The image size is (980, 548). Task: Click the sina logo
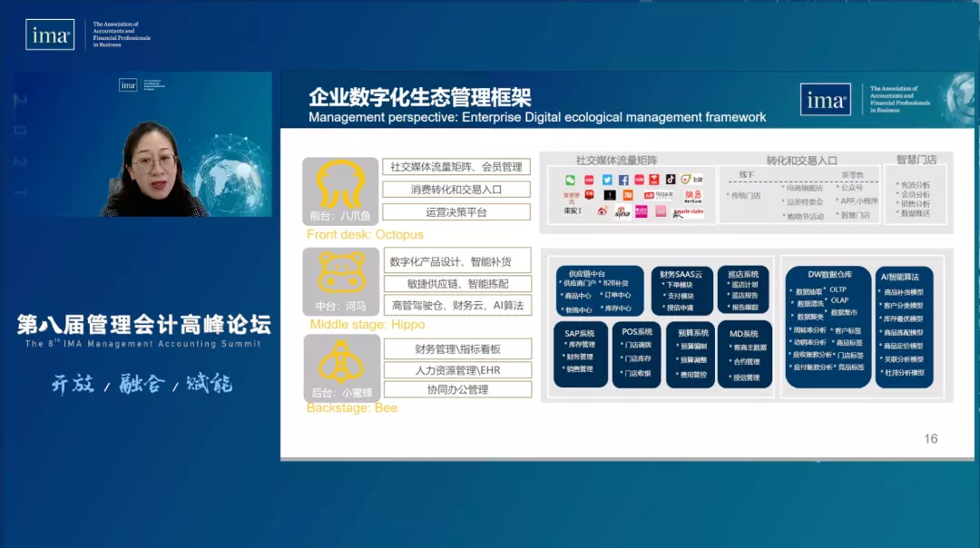coord(622,212)
